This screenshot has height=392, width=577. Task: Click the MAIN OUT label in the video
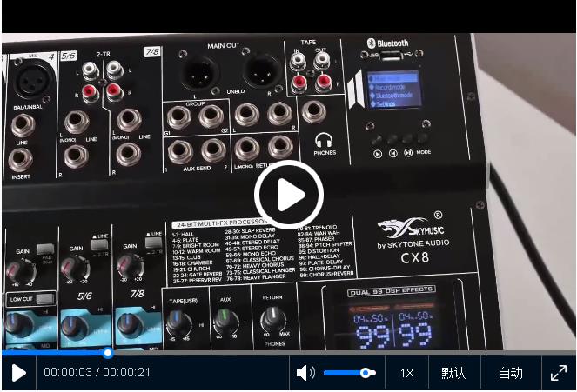click(x=224, y=46)
